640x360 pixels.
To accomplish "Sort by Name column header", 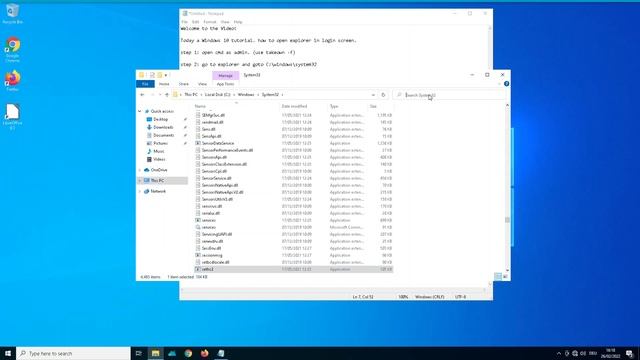I will pyautogui.click(x=236, y=106).
